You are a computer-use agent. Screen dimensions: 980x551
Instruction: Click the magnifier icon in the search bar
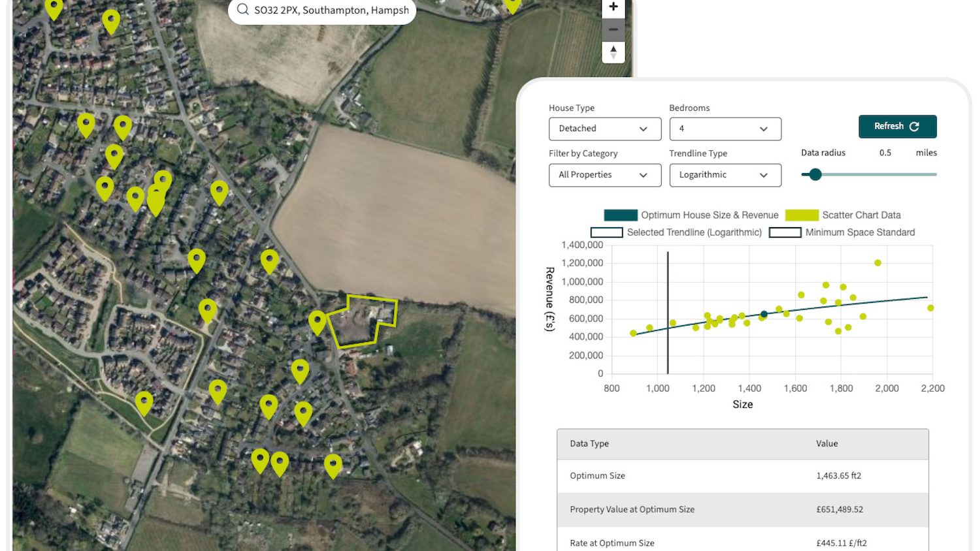click(242, 10)
